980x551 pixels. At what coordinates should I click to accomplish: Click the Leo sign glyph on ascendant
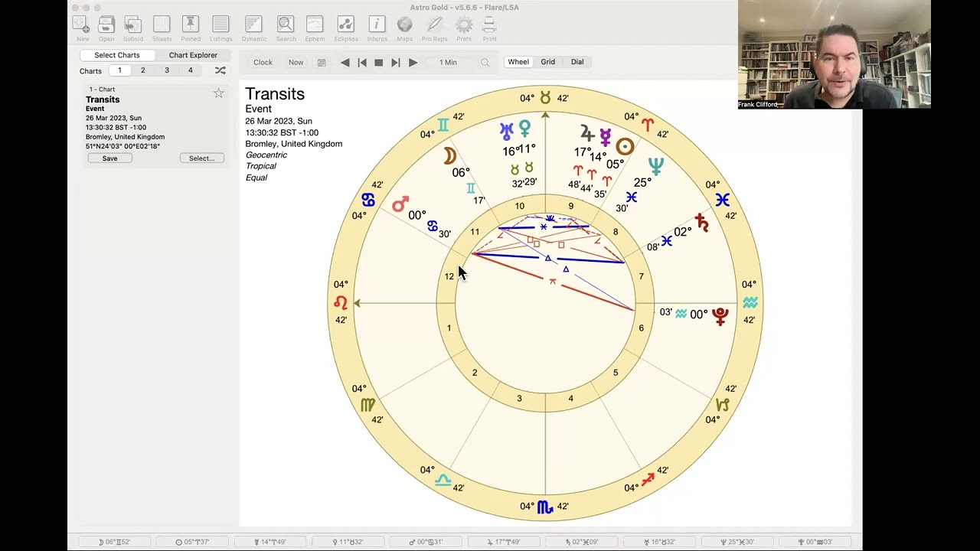341,303
